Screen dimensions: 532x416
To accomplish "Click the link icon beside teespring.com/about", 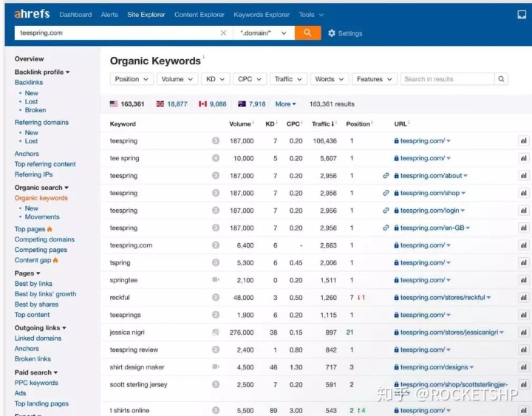I will pyautogui.click(x=386, y=176).
